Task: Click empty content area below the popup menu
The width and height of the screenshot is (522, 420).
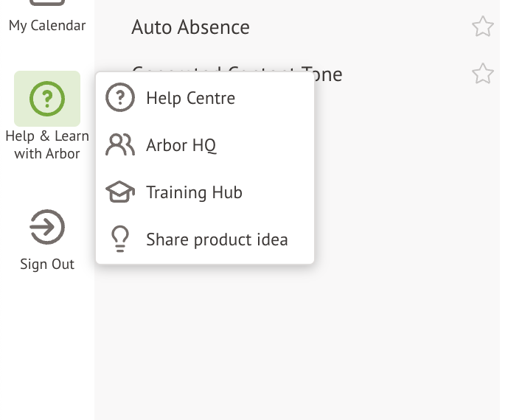Action: point(295,339)
